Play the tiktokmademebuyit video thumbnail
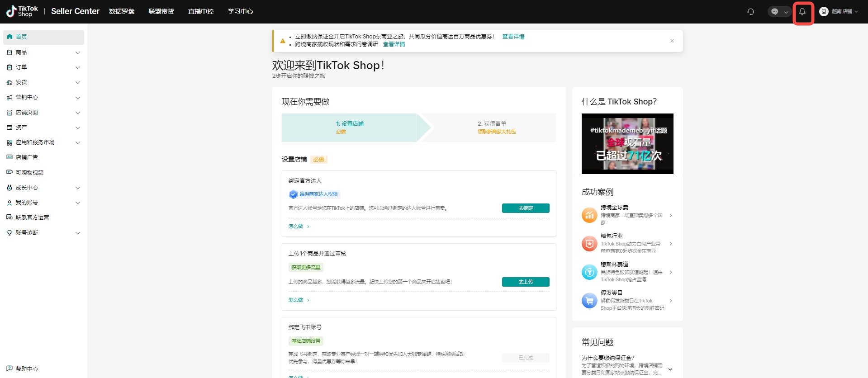 (627, 144)
